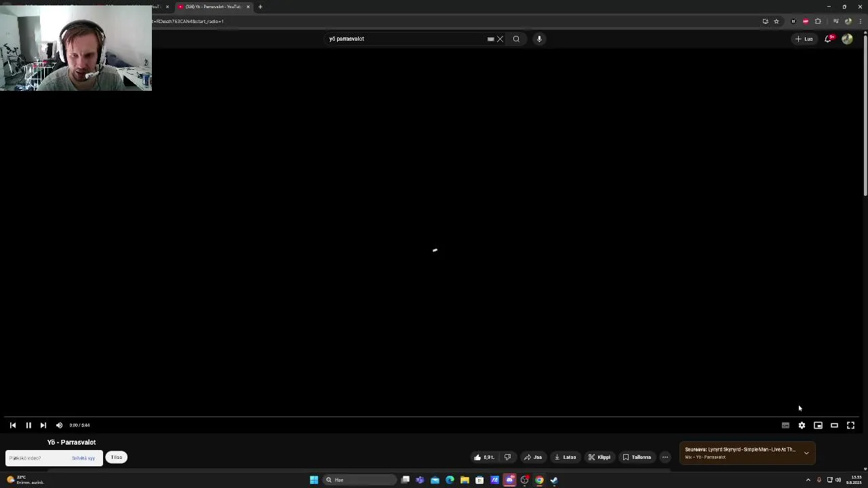Open player settings gear
This screenshot has width=868, height=488.
click(x=802, y=425)
